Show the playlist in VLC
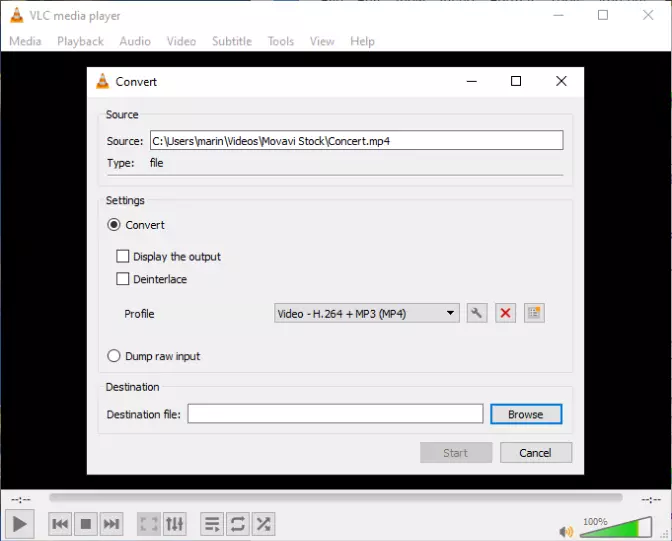 [212, 524]
